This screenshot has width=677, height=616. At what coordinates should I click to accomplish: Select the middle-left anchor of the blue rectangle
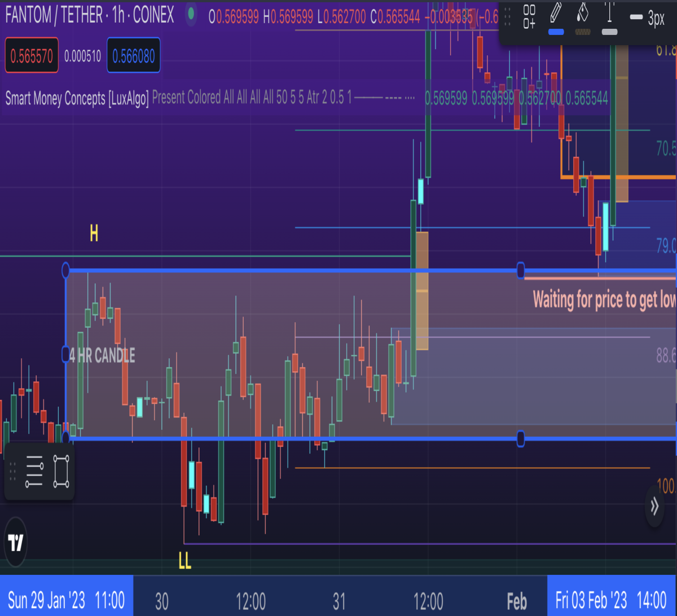click(x=65, y=354)
